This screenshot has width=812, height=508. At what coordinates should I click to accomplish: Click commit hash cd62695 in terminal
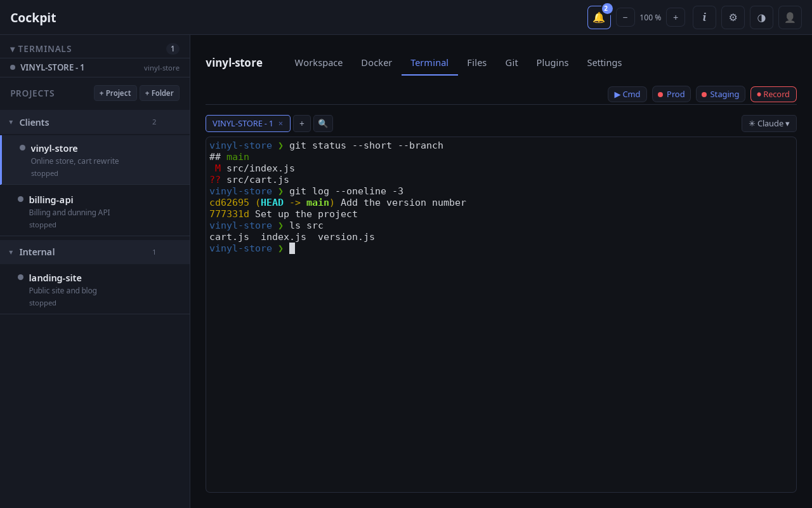[230, 203]
